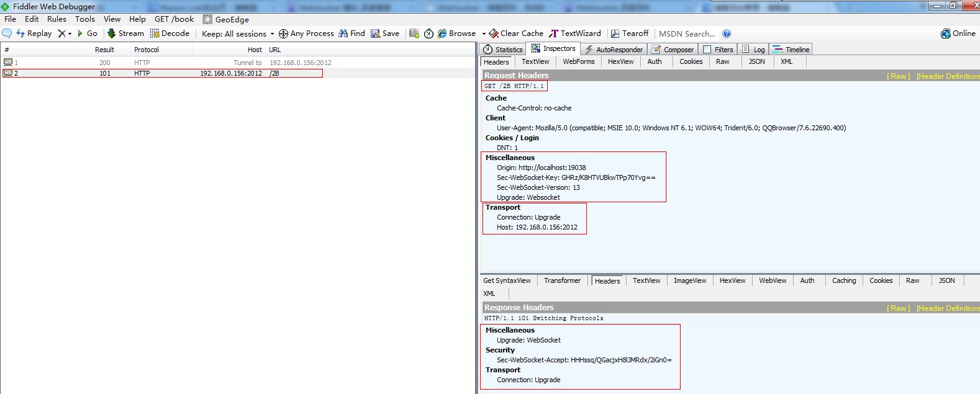Click the Go resume button
The image size is (980, 394).
click(x=87, y=34)
